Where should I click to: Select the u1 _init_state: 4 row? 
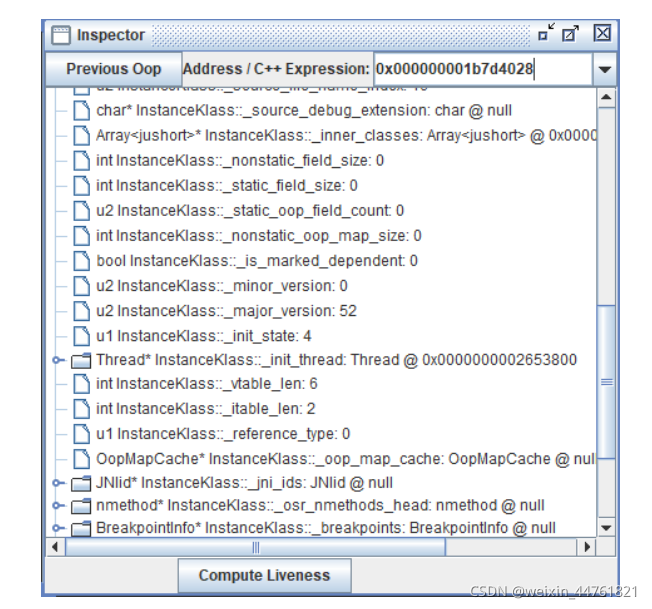204,336
